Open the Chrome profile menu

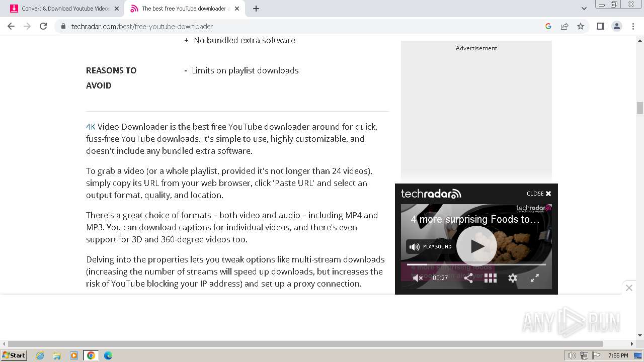click(x=616, y=26)
